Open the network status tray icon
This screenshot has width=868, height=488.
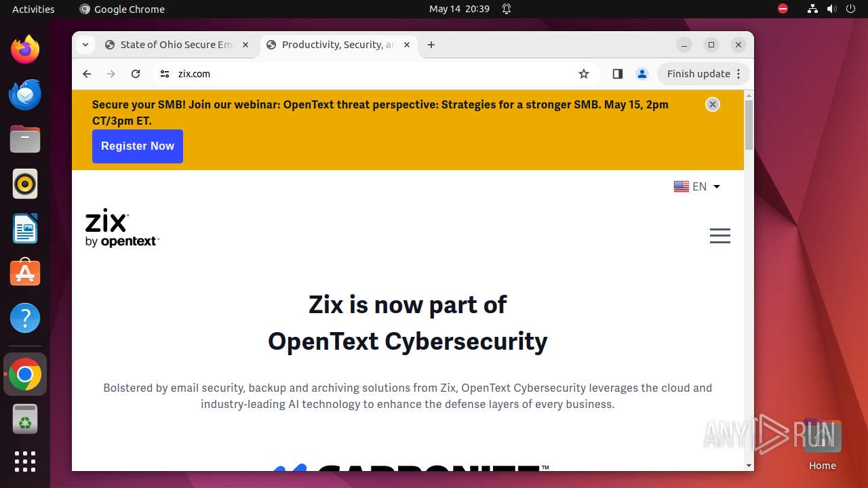tap(812, 9)
